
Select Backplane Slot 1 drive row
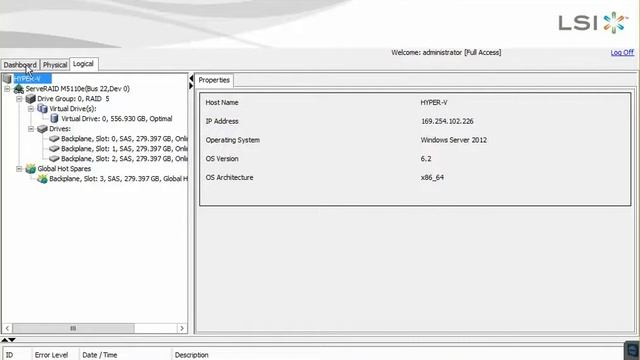point(124,149)
